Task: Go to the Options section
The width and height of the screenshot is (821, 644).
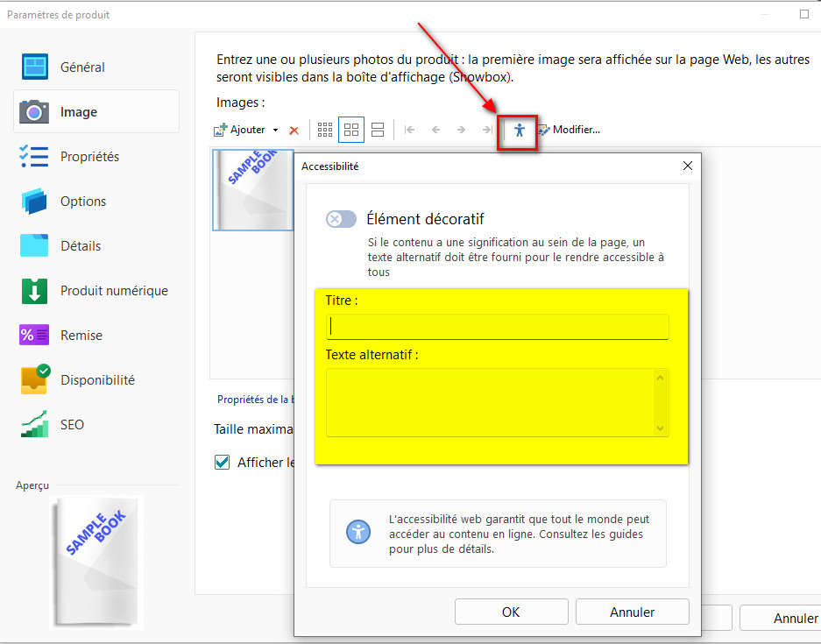Action: [96, 201]
